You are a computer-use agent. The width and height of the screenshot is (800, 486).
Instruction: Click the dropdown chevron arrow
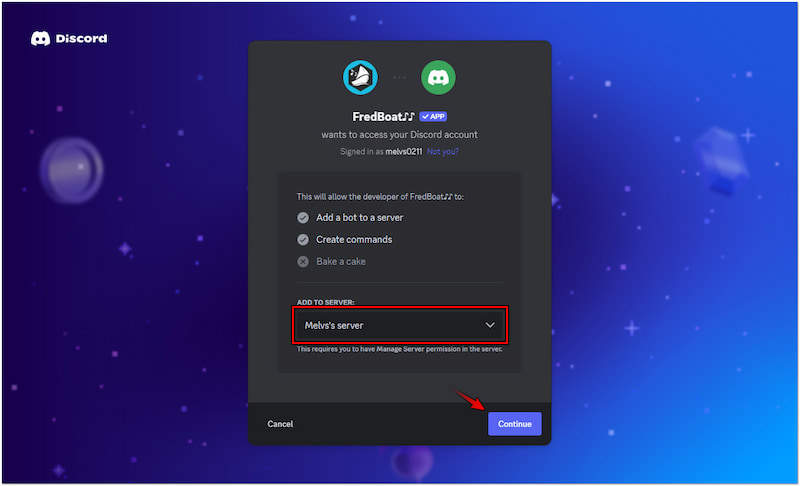pos(490,325)
